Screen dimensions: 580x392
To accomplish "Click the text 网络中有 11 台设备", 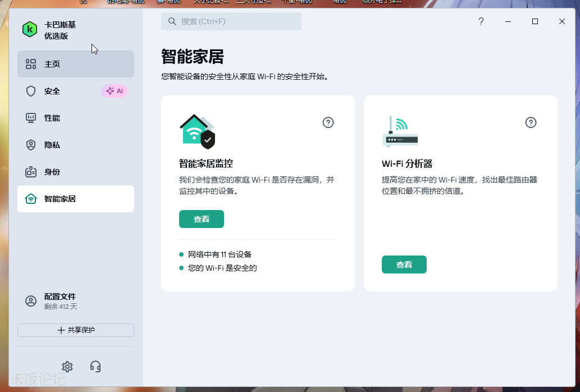I will click(220, 254).
